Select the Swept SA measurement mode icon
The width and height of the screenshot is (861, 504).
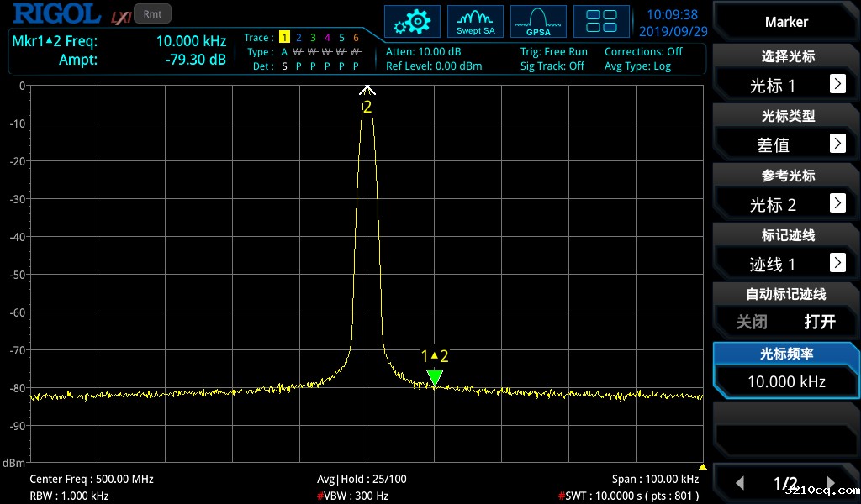pos(475,22)
